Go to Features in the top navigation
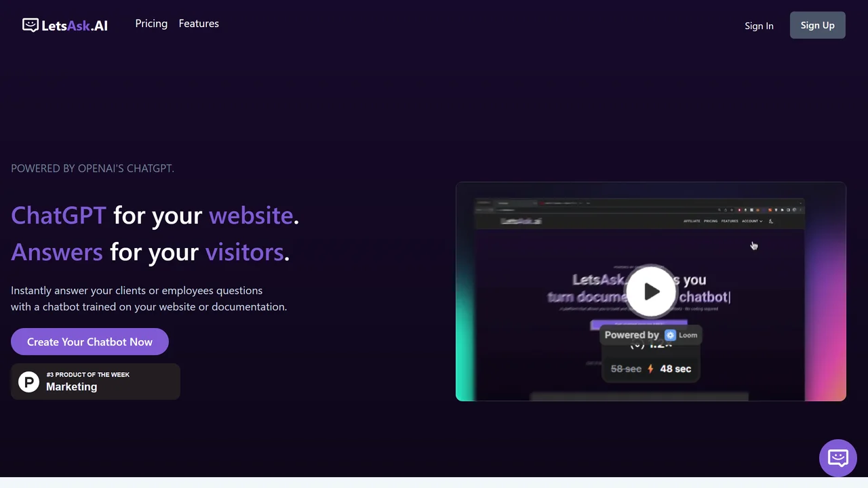Screen dimensions: 868x488 pyautogui.click(x=199, y=24)
